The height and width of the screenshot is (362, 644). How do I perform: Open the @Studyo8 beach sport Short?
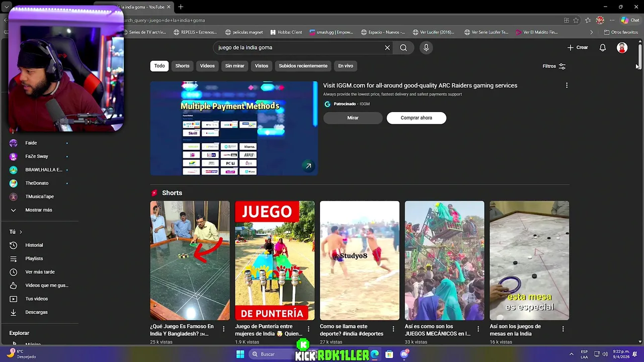(360, 260)
